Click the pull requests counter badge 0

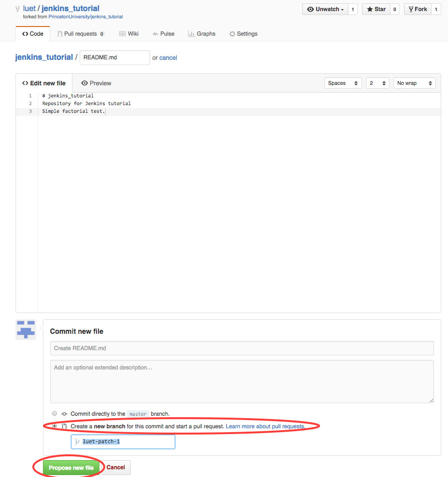pos(102,34)
